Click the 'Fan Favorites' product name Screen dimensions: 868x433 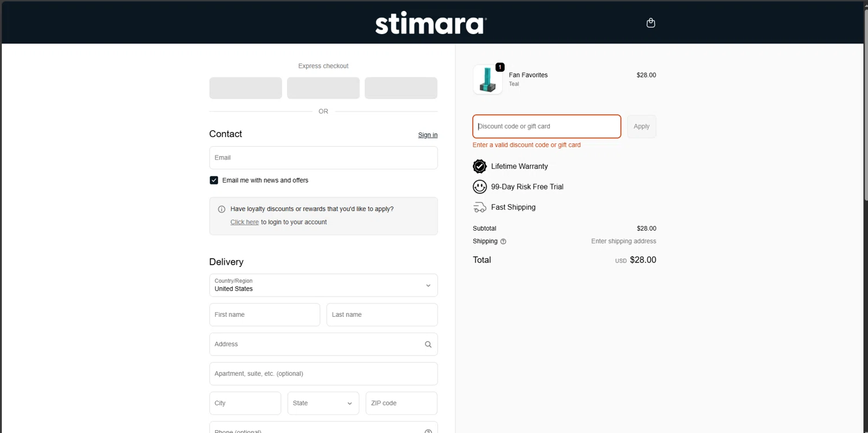point(528,75)
